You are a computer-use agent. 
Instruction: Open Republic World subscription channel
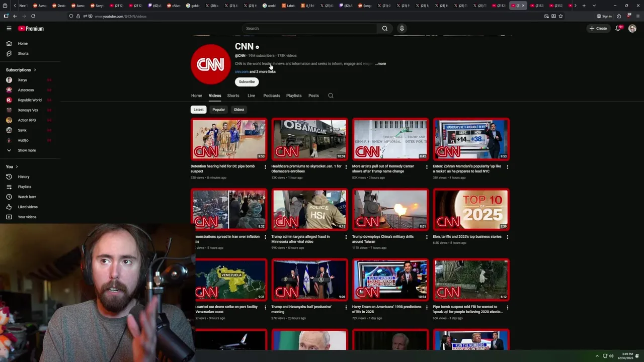pyautogui.click(x=30, y=100)
